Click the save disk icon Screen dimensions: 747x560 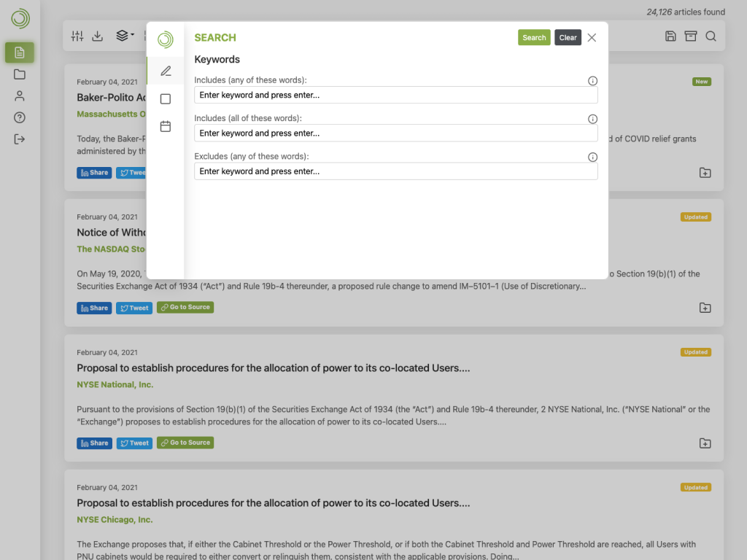pos(670,36)
